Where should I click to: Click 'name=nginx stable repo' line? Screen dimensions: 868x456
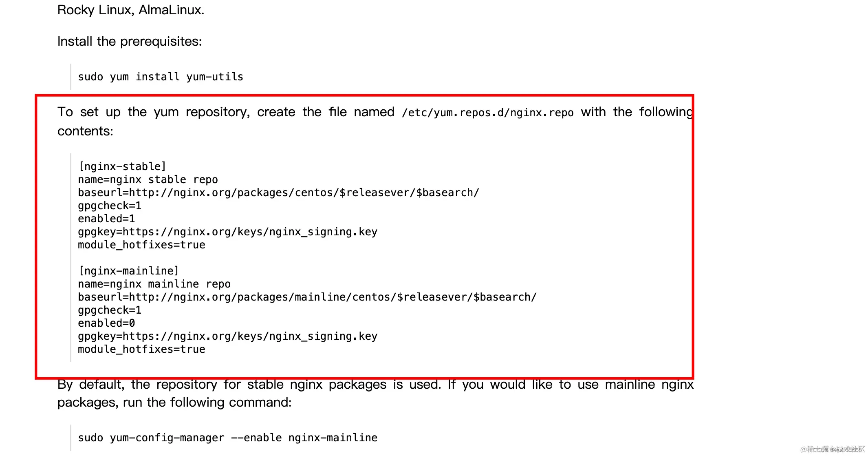pos(148,179)
